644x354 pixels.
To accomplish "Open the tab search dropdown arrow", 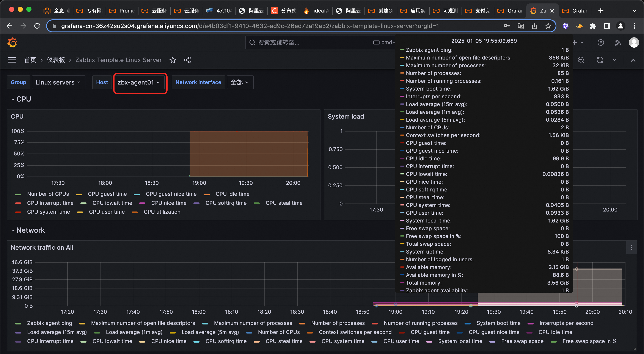I will (634, 11).
